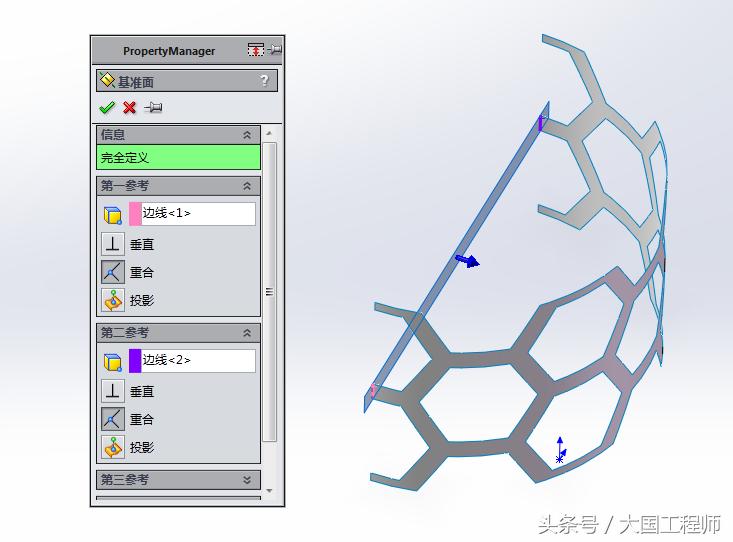The height and width of the screenshot is (542, 733).
Task: Confirm the plane with green checkmark
Action: [x=107, y=108]
